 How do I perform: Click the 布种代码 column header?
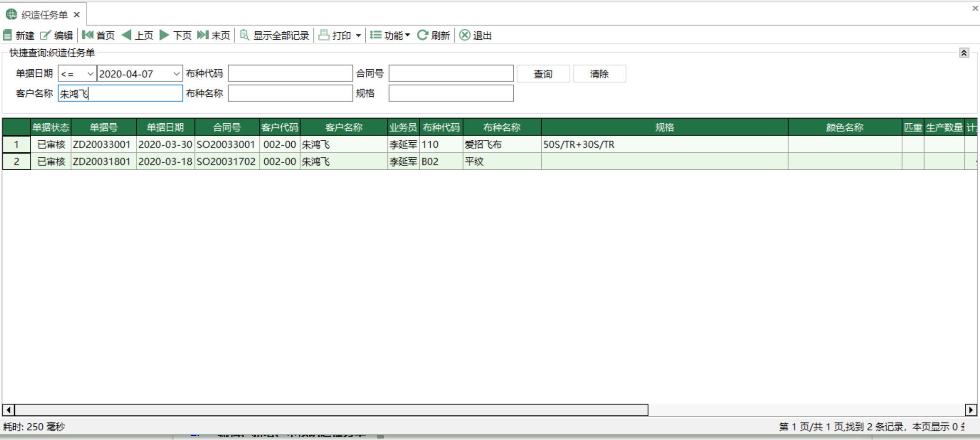pyautogui.click(x=441, y=127)
